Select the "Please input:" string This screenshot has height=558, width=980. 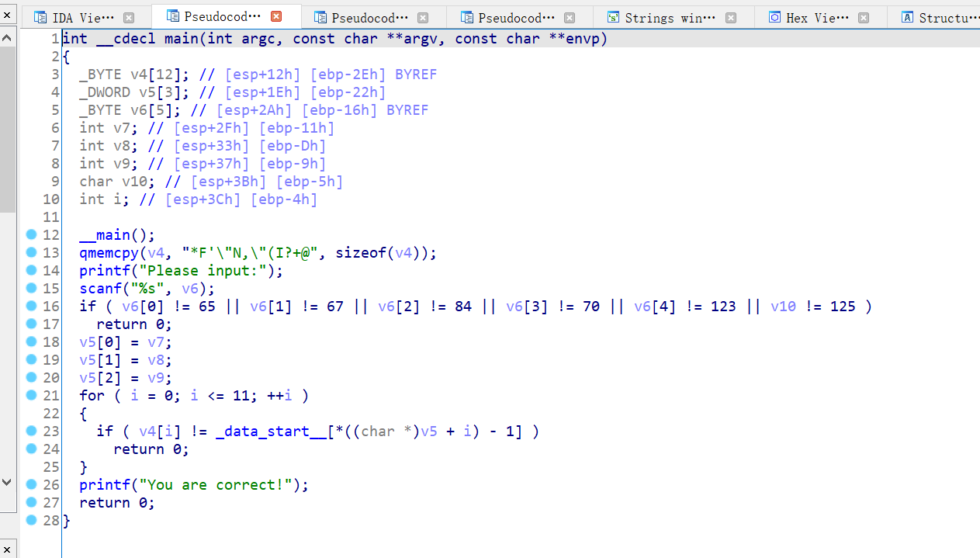pos(203,271)
